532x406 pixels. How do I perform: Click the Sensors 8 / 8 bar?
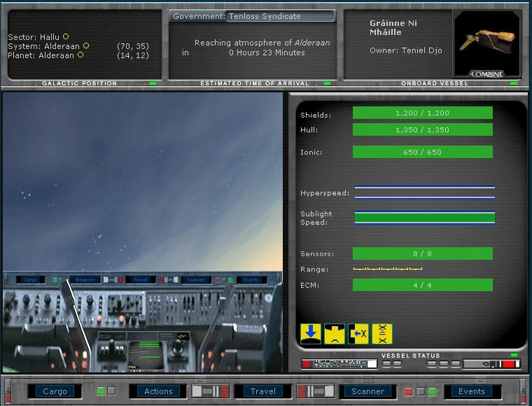[422, 253]
